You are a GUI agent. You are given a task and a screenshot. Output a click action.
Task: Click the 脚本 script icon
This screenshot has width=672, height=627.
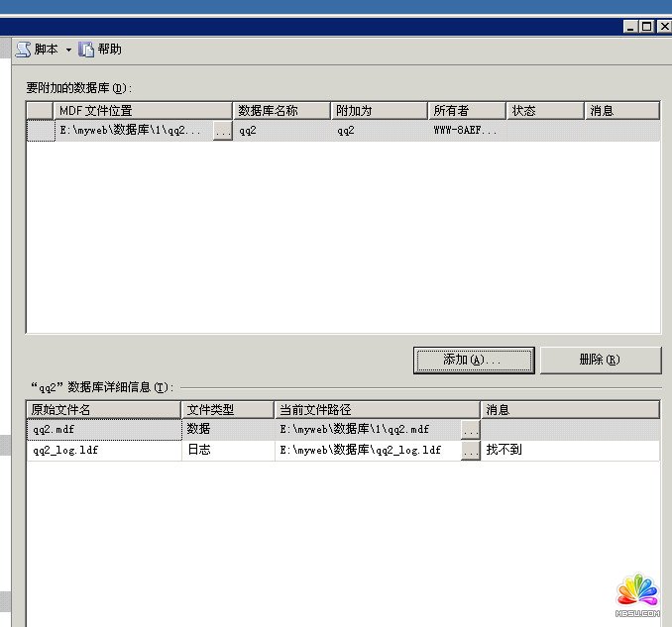pyautogui.click(x=23, y=50)
